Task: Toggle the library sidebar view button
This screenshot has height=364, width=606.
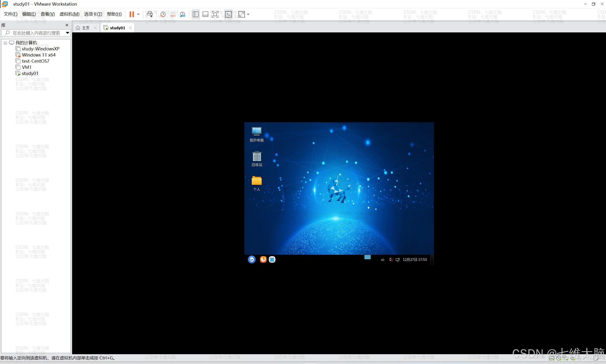Action: (x=195, y=14)
